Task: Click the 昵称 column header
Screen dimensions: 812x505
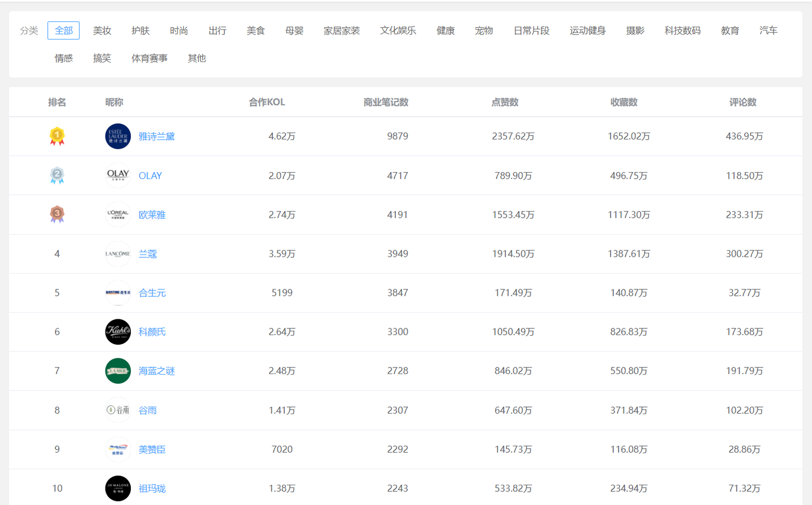Action: pyautogui.click(x=114, y=102)
